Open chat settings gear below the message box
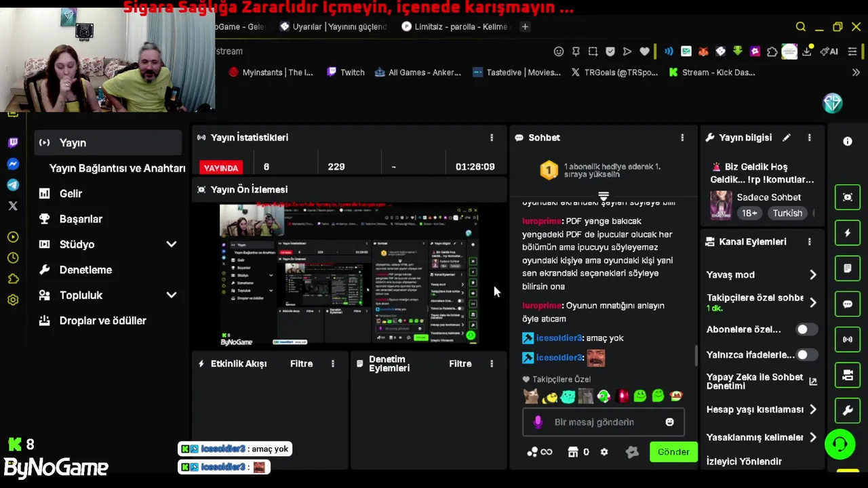The width and height of the screenshot is (868, 488). pyautogui.click(x=604, y=452)
